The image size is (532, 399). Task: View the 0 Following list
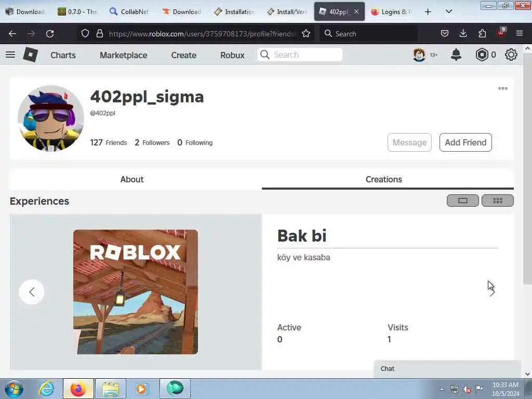point(195,142)
